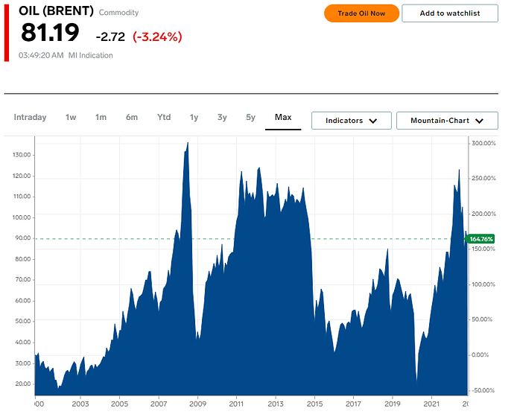
Task: Click the 0.00% right axis label
Action: pyautogui.click(x=480, y=354)
